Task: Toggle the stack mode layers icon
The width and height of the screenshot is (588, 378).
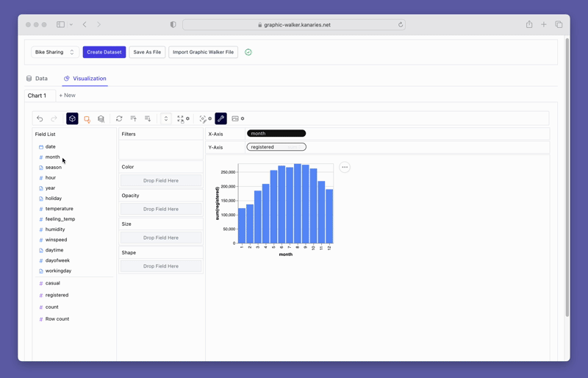Action: [x=101, y=118]
